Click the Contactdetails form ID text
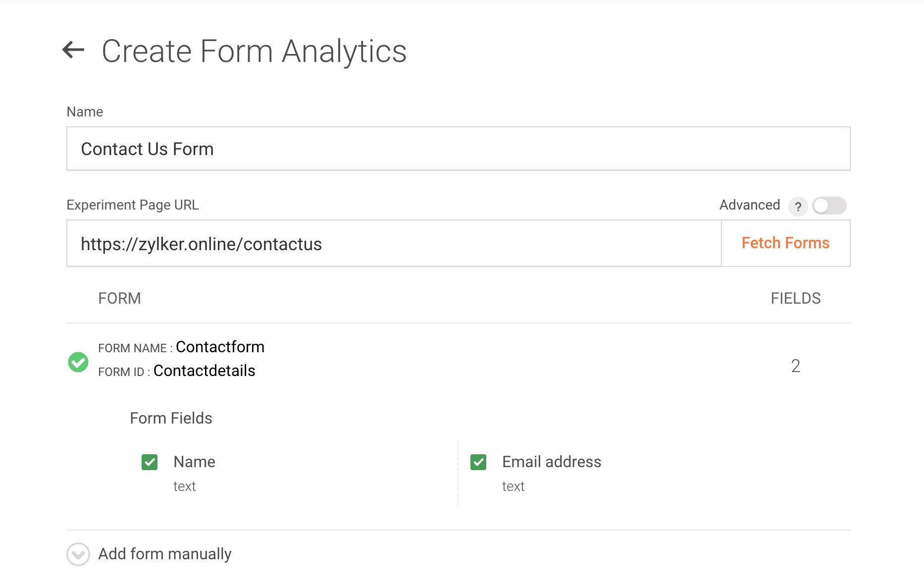This screenshot has height=588, width=924. coord(204,371)
